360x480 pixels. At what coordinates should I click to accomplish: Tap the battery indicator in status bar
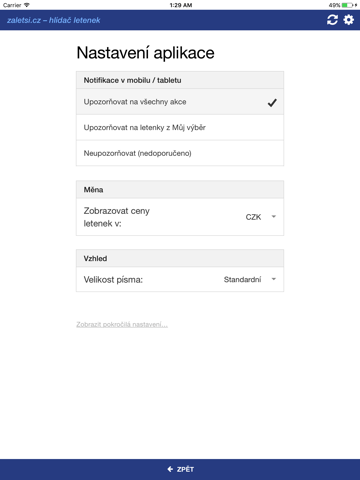tap(347, 5)
